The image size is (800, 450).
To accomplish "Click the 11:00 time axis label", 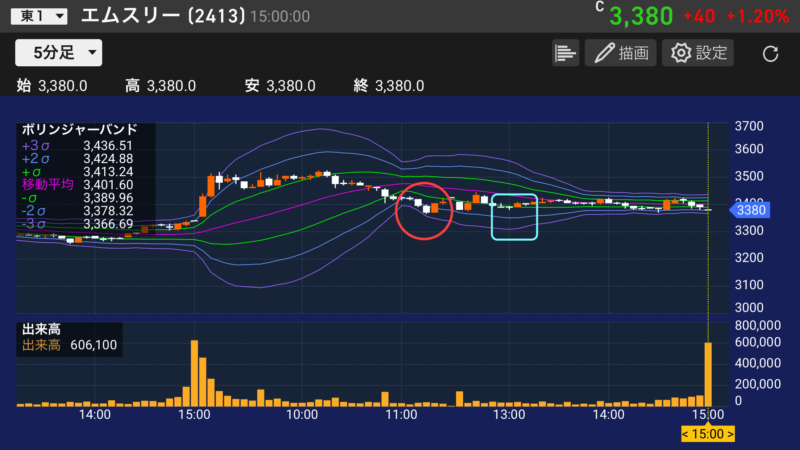I will point(401,415).
